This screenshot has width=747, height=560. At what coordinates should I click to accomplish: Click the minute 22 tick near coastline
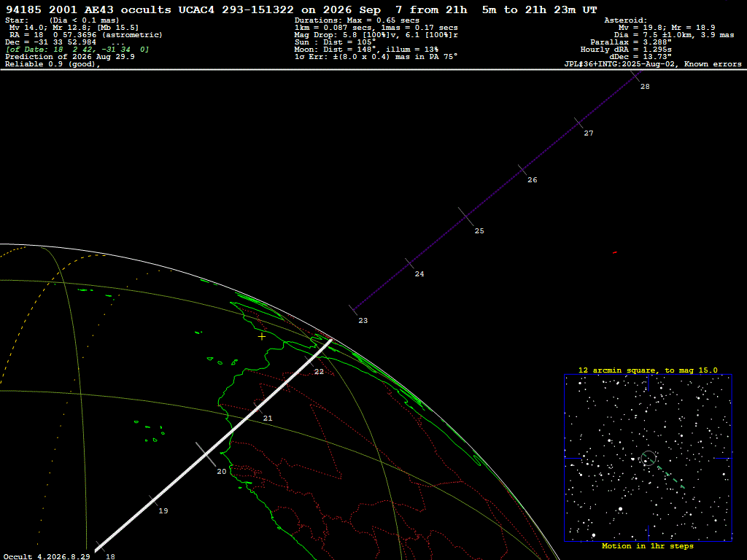point(309,363)
